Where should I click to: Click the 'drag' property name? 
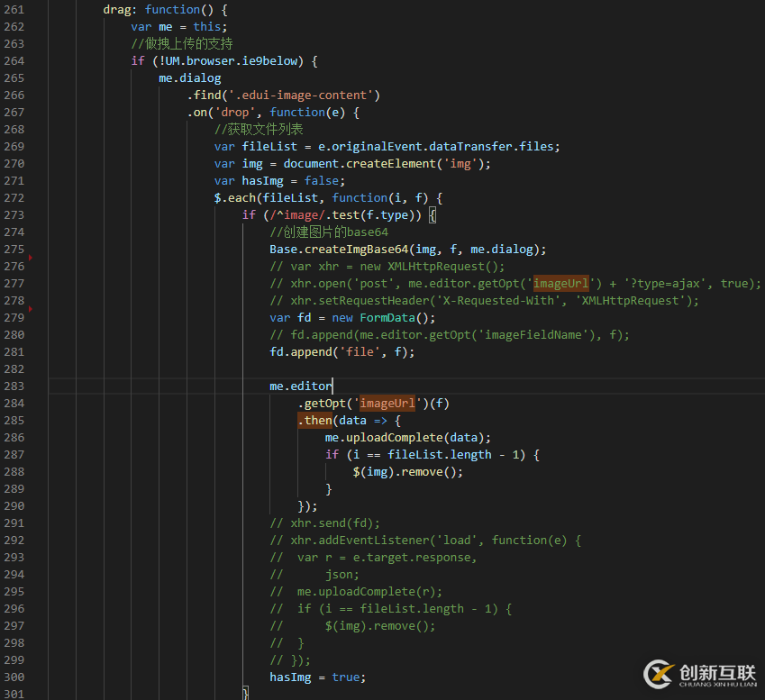(x=116, y=10)
